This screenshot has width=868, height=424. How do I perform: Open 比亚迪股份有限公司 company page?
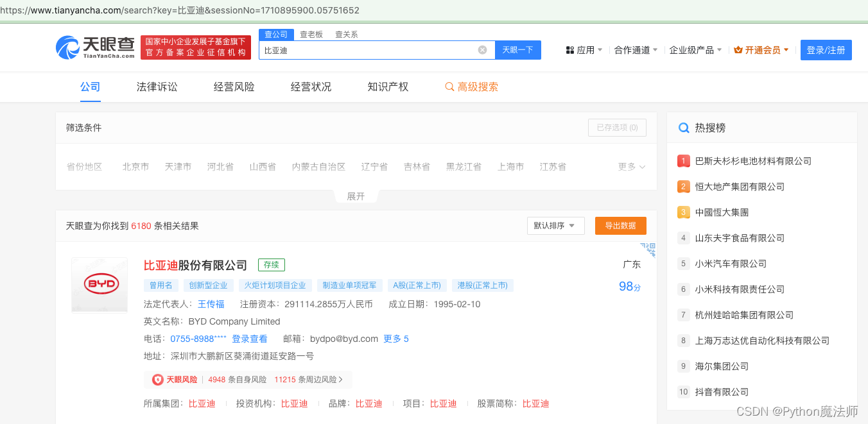pyautogui.click(x=195, y=265)
